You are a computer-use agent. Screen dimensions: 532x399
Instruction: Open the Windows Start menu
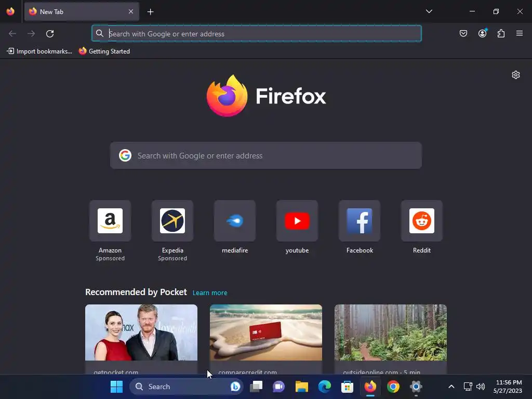[116, 387]
